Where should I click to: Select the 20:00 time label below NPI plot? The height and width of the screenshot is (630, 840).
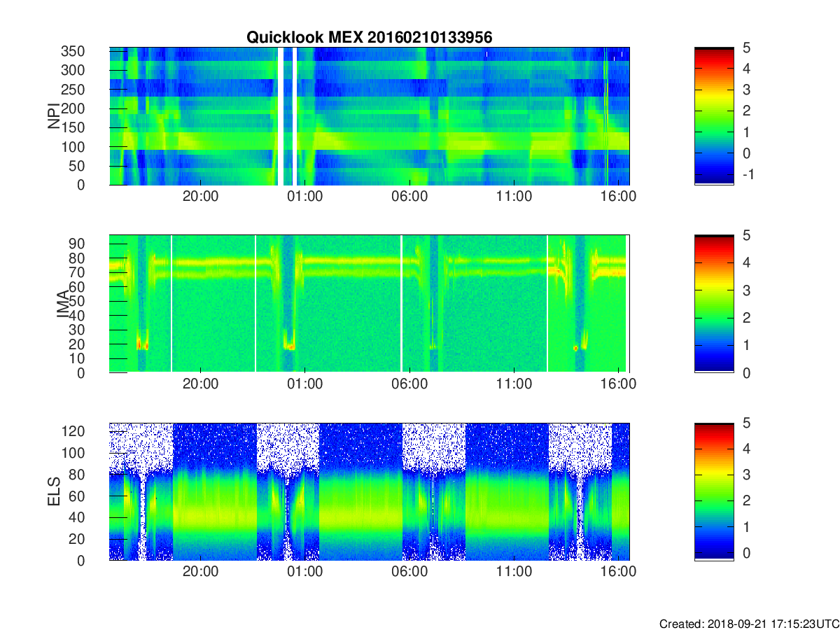[x=201, y=197]
